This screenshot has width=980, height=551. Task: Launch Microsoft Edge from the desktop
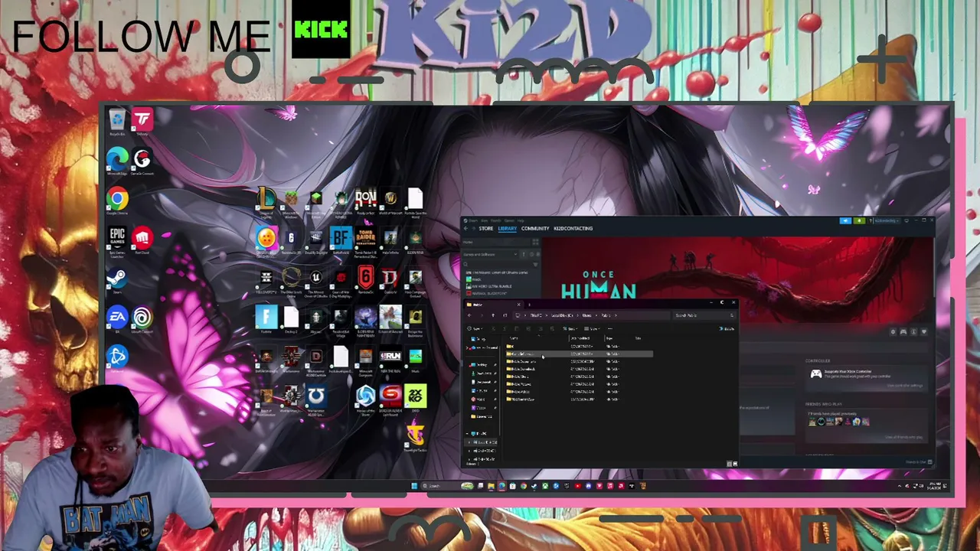[x=117, y=161]
